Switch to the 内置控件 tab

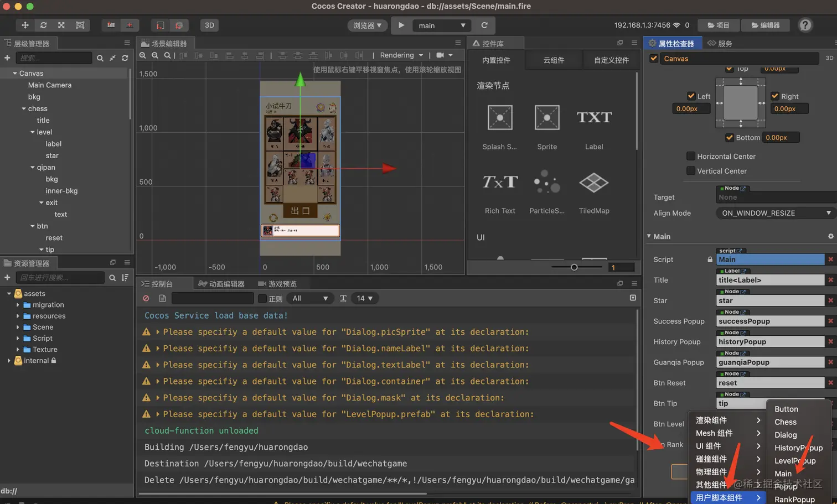pos(496,60)
